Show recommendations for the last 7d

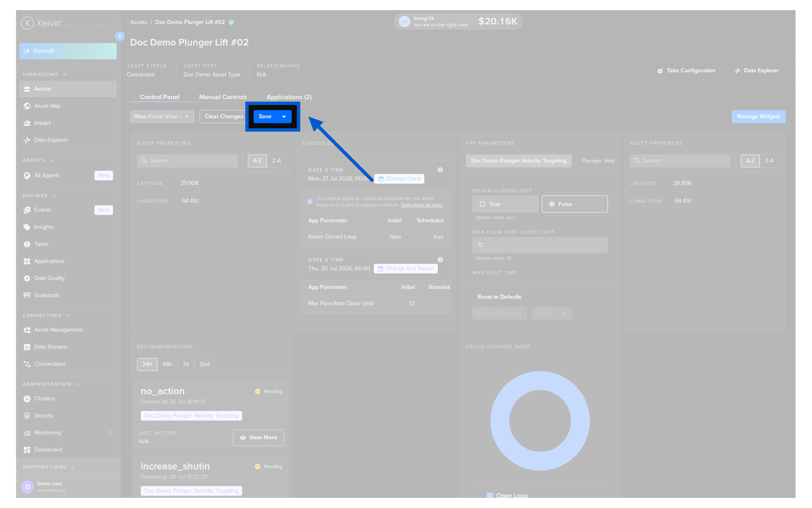click(x=186, y=364)
